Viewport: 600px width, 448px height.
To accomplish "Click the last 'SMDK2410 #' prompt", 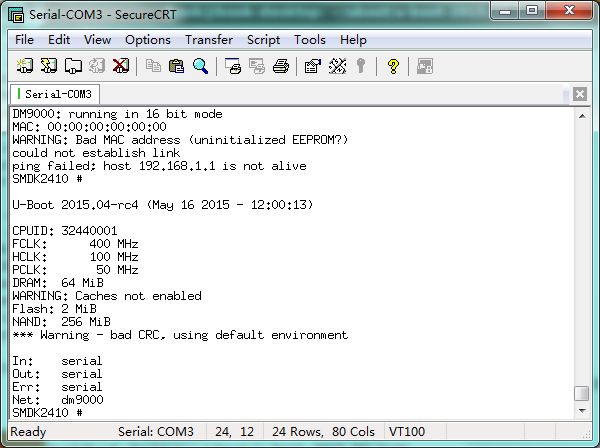I will (x=47, y=413).
